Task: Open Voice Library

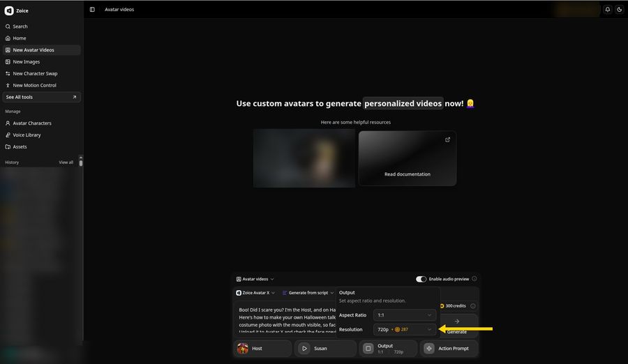Action: pos(41,135)
